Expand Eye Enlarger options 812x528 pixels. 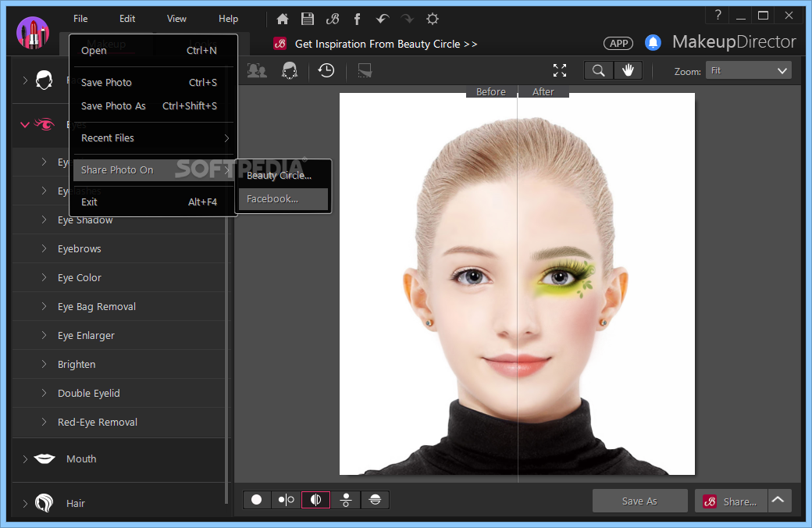click(44, 336)
